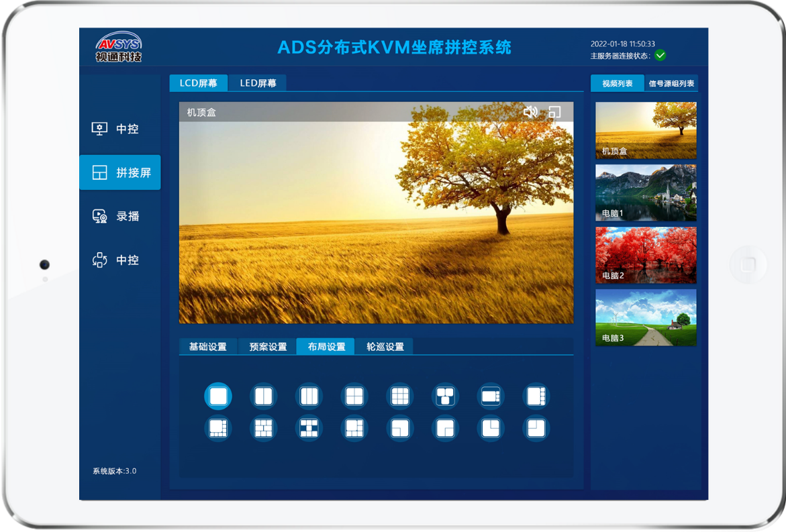This screenshot has width=786, height=532.
Task: Choose the two-column split layout icon
Action: pos(263,396)
